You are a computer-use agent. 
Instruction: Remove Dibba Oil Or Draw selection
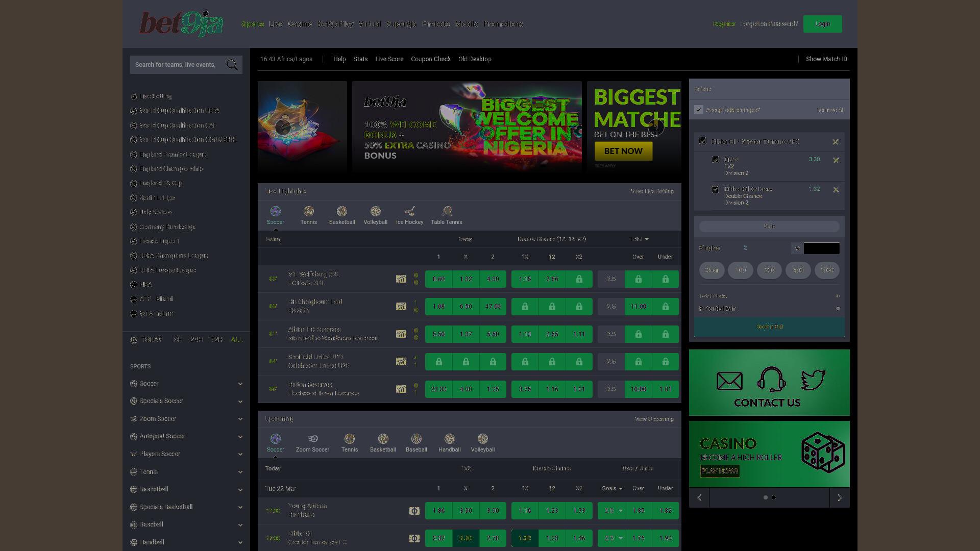[836, 190]
